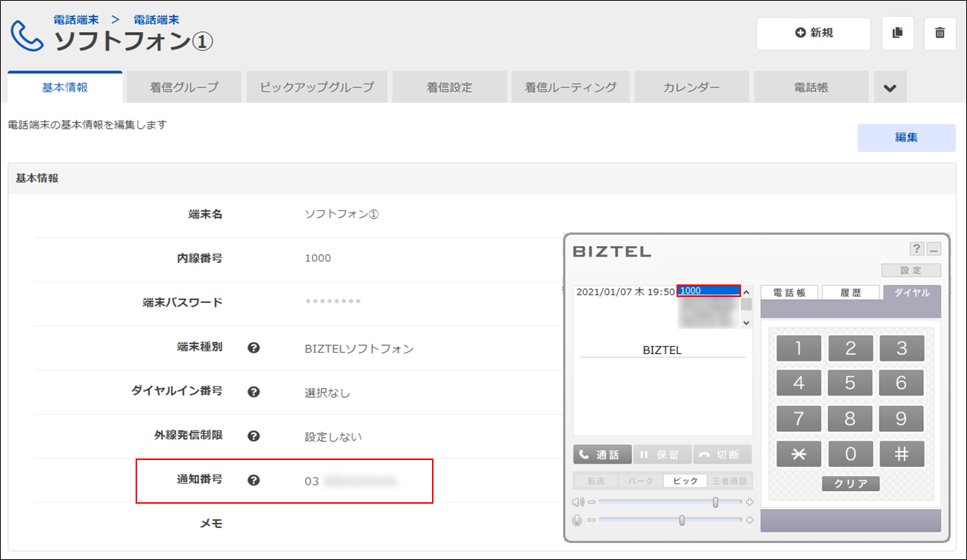Click the 設定しない outbound restriction value
The image size is (967, 560).
coord(333,436)
